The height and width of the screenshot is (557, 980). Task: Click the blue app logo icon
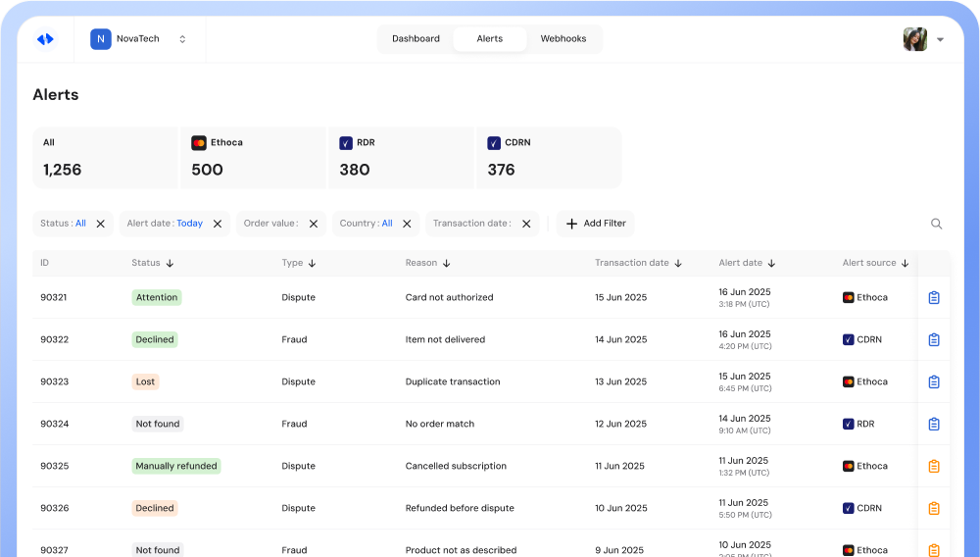pyautogui.click(x=45, y=39)
